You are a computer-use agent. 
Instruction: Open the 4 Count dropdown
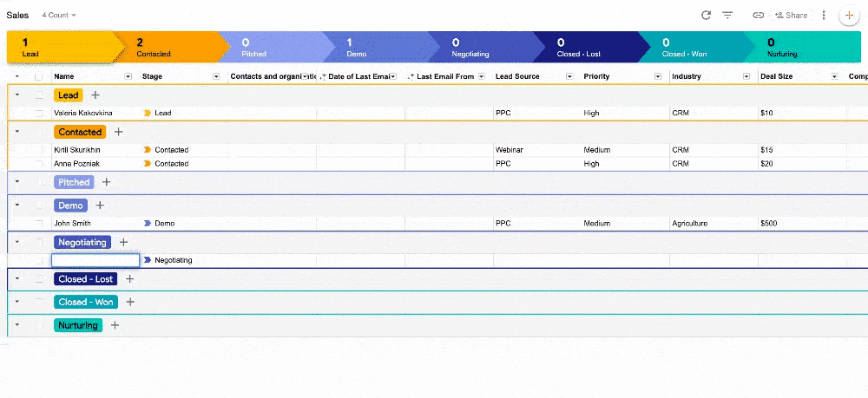click(x=59, y=16)
